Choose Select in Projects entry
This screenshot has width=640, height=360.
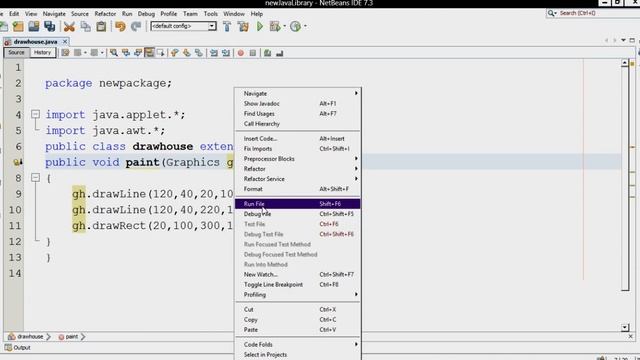click(x=298, y=355)
